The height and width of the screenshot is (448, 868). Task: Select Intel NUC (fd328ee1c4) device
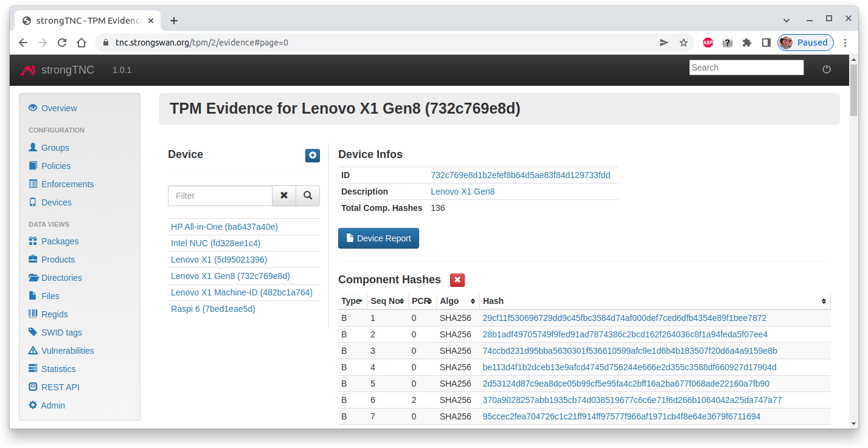[x=215, y=243]
